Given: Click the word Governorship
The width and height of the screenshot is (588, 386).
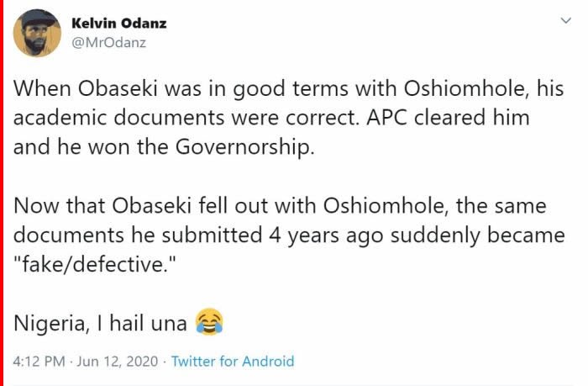Looking at the screenshot, I should pyautogui.click(x=244, y=147).
